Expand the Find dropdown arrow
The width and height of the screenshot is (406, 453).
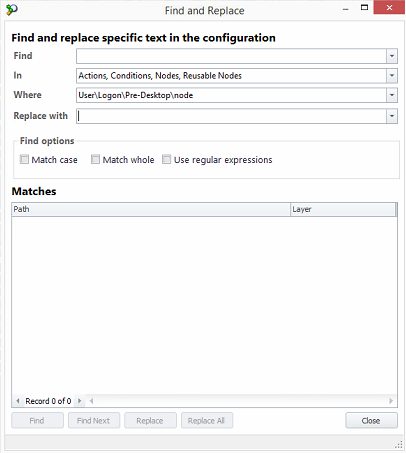pyautogui.click(x=392, y=56)
